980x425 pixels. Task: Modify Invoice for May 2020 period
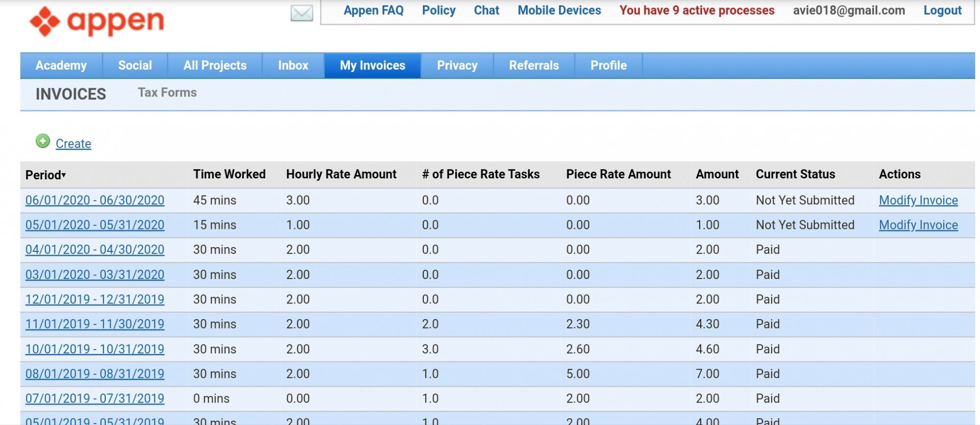[918, 225]
